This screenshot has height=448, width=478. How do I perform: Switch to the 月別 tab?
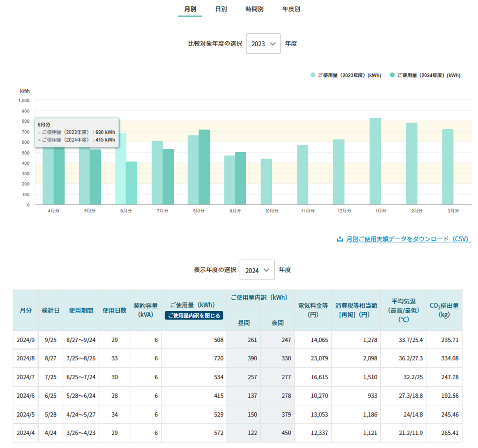190,9
